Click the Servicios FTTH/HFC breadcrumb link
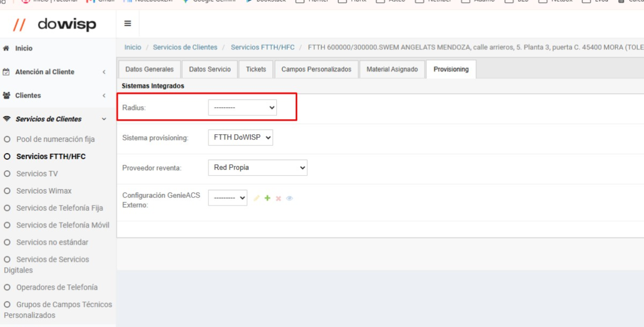 [263, 47]
